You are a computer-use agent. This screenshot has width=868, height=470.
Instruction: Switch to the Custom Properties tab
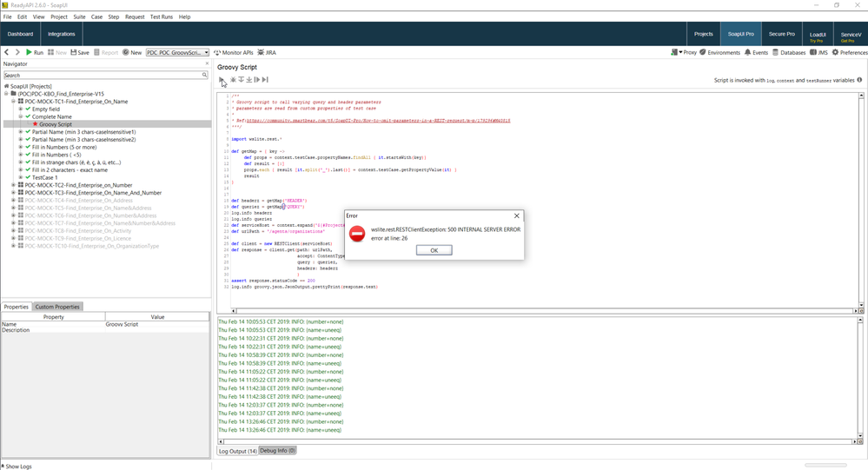point(57,307)
